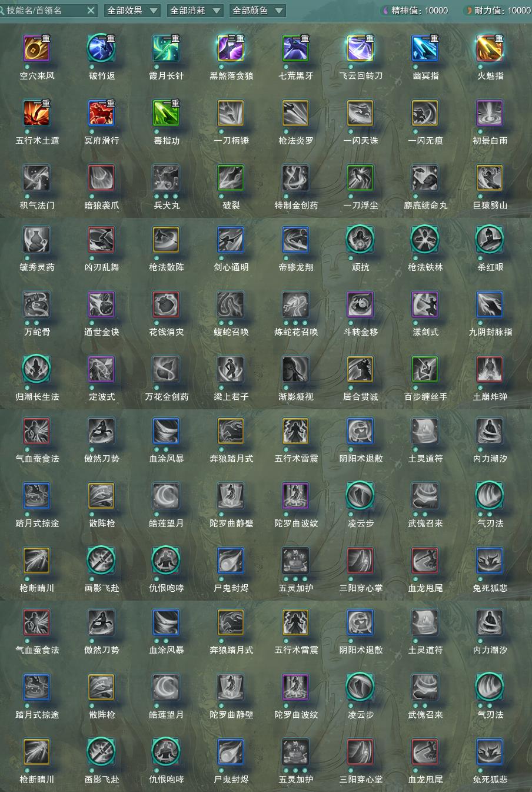Select the 一刀柄锤 skill icon
Screen dimensions: 532x792
(231, 113)
